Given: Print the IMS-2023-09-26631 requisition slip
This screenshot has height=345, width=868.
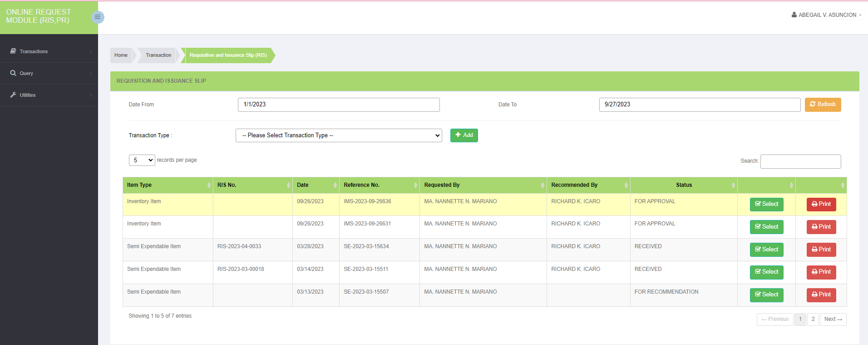Looking at the screenshot, I should point(821,227).
